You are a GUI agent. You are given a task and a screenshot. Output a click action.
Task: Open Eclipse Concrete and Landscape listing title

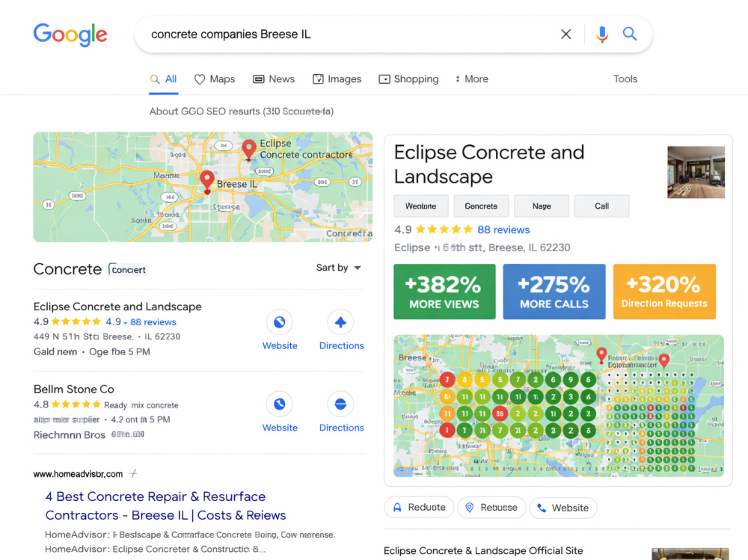[117, 307]
